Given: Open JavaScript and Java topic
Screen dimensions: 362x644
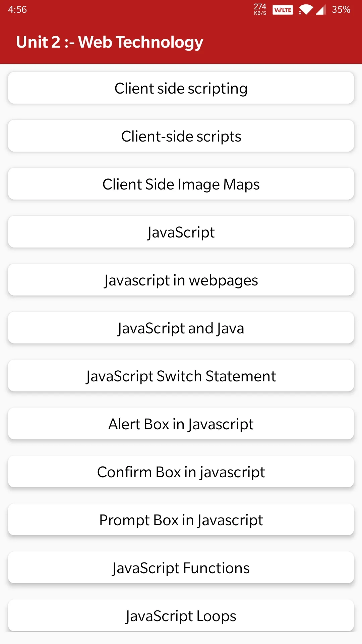Looking at the screenshot, I should [181, 328].
